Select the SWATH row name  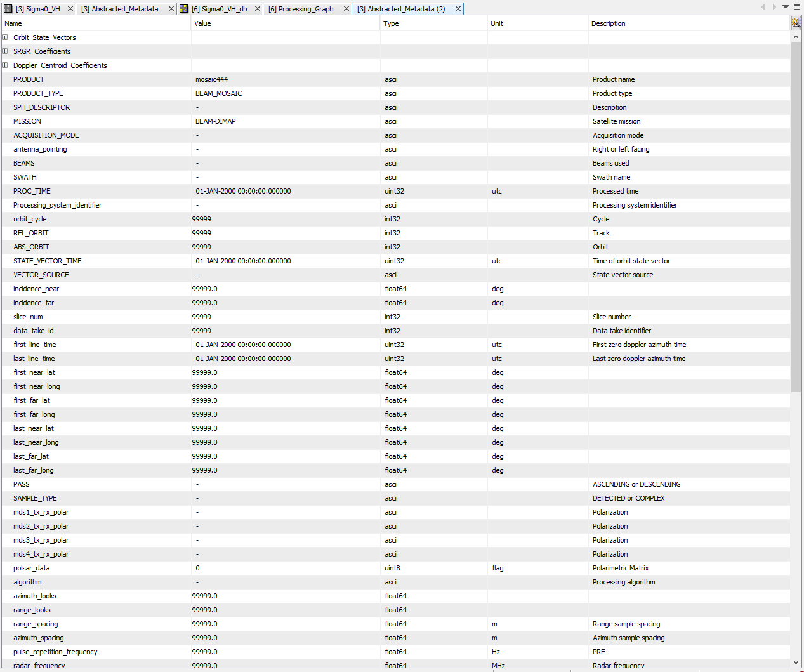[x=25, y=177]
